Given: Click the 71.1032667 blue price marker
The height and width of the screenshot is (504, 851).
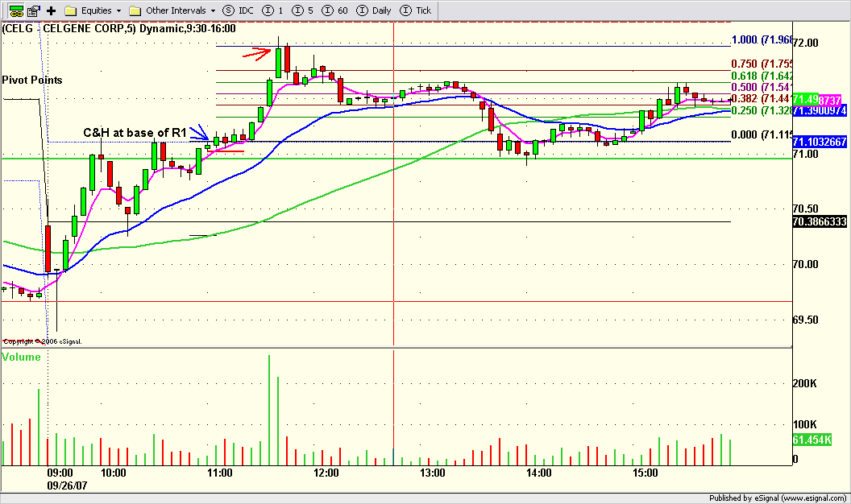Looking at the screenshot, I should [820, 142].
